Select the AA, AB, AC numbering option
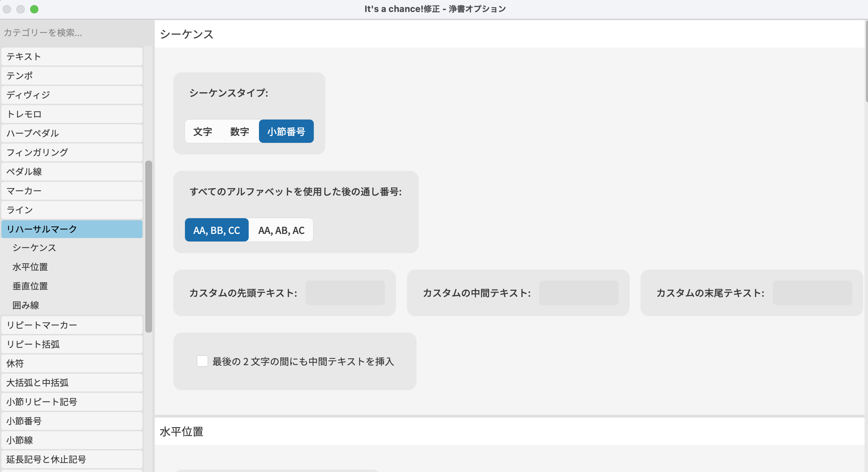This screenshot has width=868, height=472. pos(281,230)
